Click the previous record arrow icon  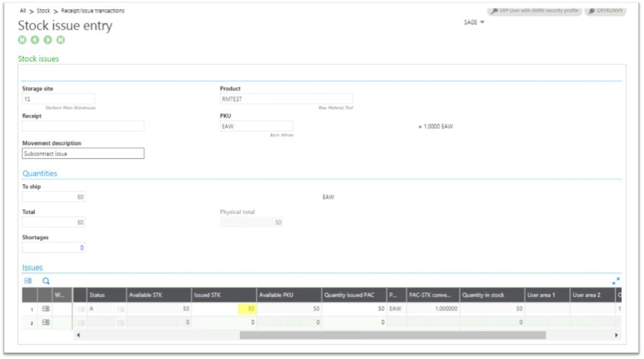pyautogui.click(x=35, y=40)
